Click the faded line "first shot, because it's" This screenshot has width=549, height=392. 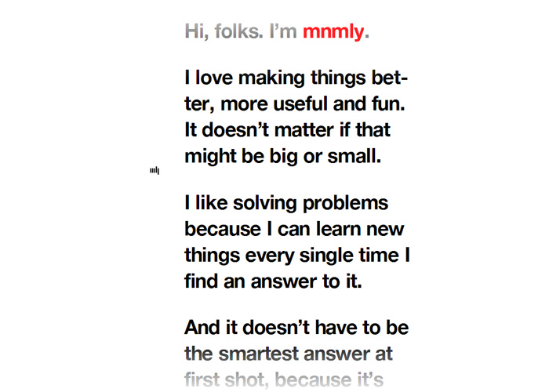(x=284, y=380)
